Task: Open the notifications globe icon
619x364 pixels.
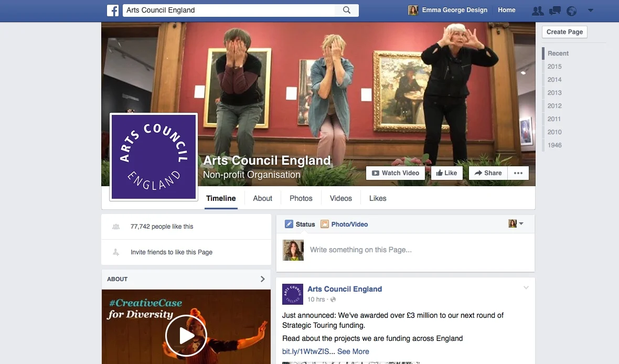Action: pos(571,10)
